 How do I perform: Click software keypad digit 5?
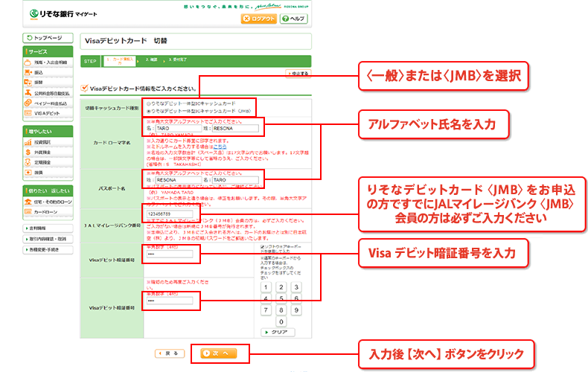tap(281, 298)
